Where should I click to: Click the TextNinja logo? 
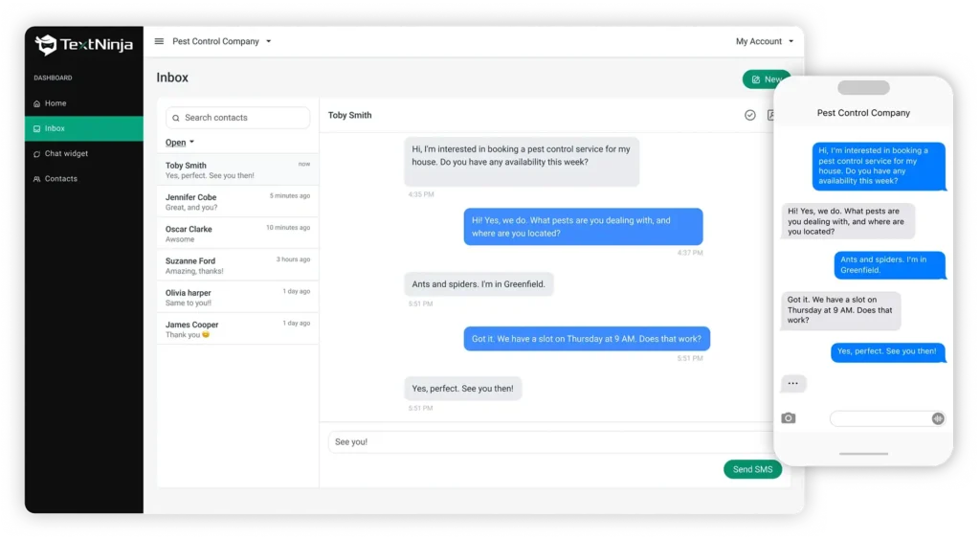[x=84, y=44]
